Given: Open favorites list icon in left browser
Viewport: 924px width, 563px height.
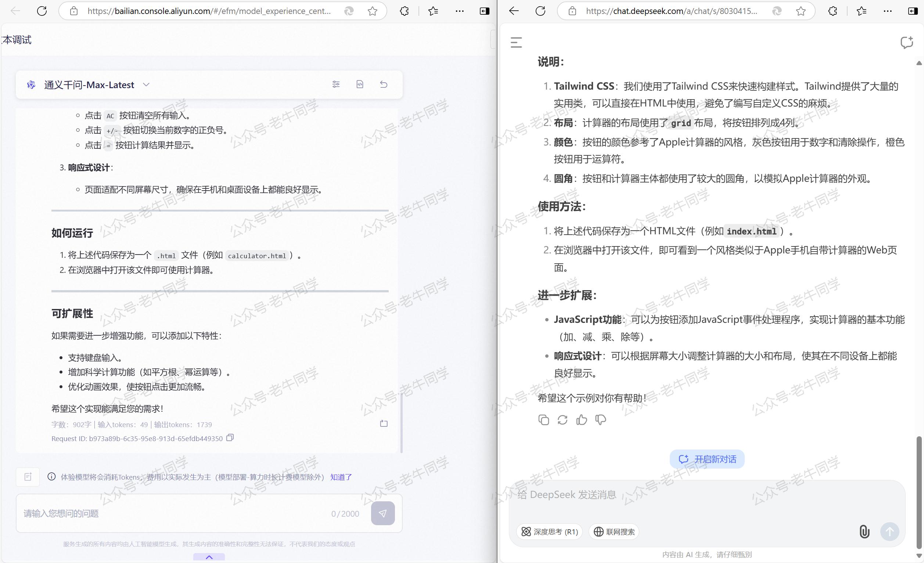Looking at the screenshot, I should coord(433,11).
